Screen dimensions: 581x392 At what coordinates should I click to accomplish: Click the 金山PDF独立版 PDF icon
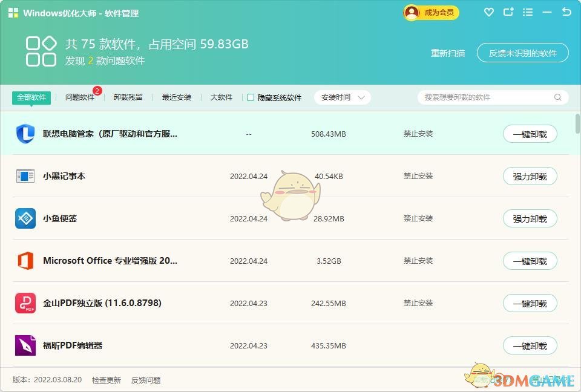pyautogui.click(x=25, y=303)
